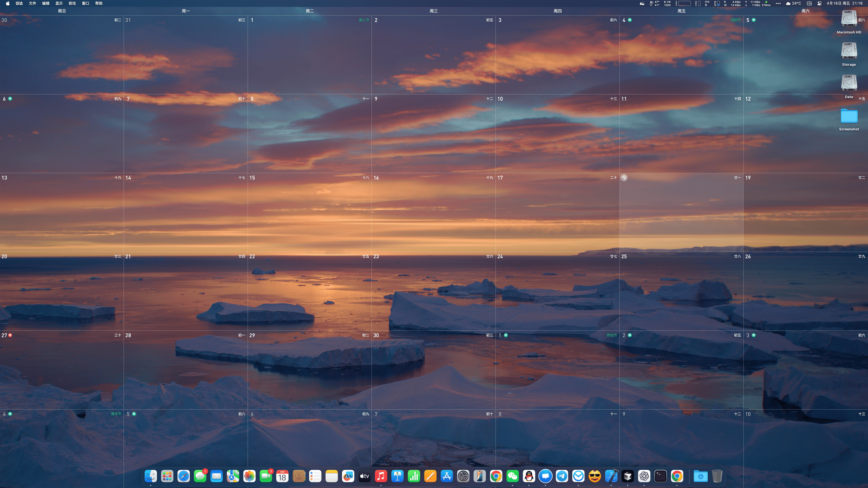The width and height of the screenshot is (868, 488).
Task: Open WeChat from the dock
Action: 512,476
